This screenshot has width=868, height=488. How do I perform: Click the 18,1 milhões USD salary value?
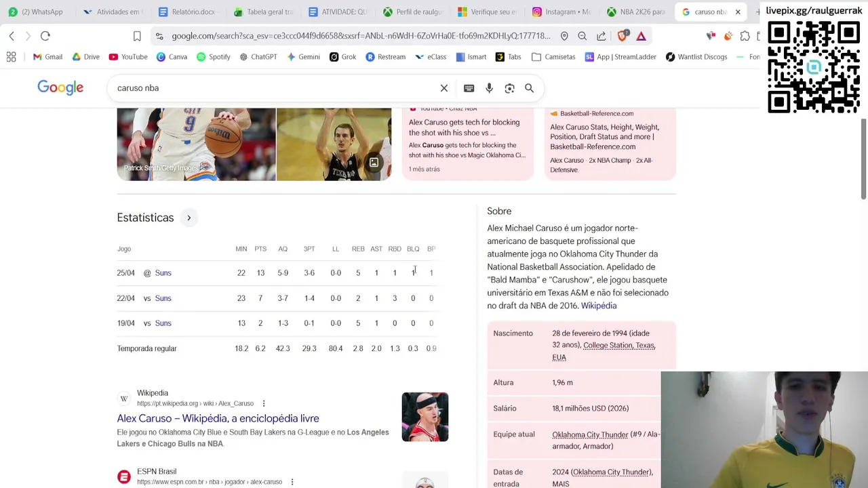pyautogui.click(x=590, y=409)
